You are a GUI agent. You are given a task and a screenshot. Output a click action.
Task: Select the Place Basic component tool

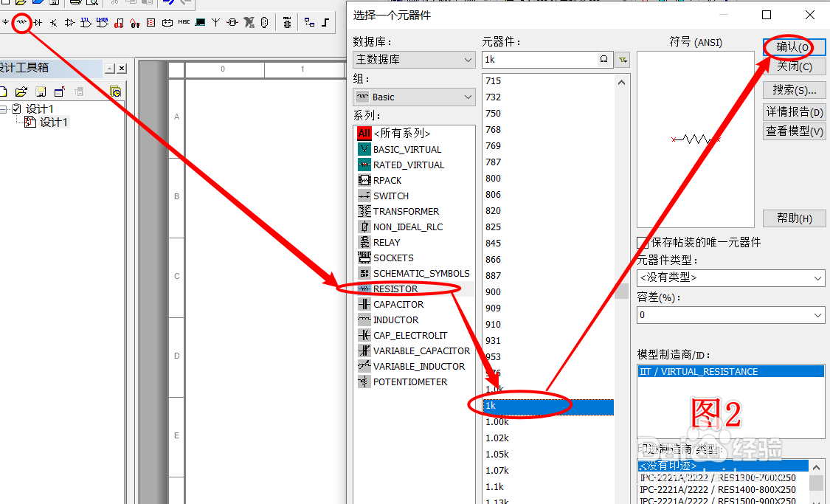[x=21, y=22]
